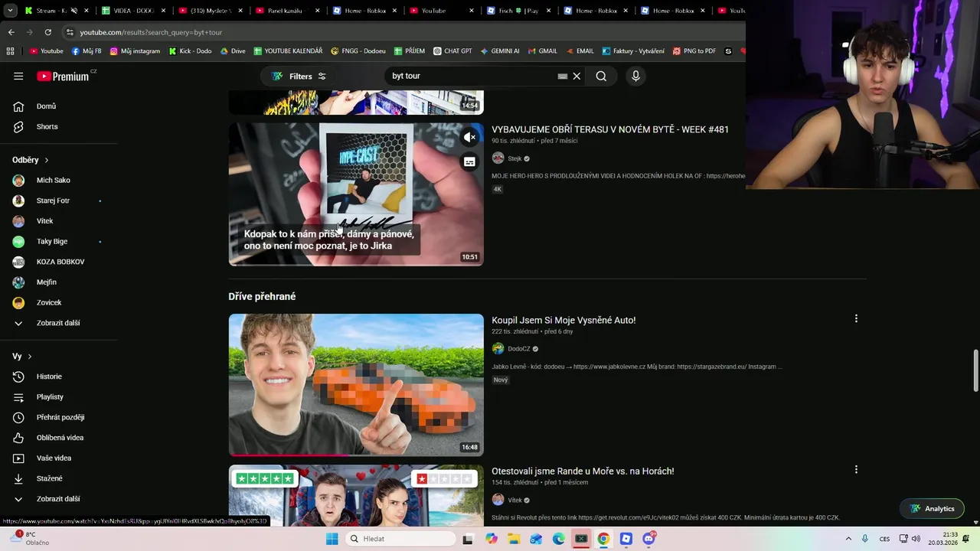Open Oblíbená videa in the sidebar
This screenshot has width=980, height=551.
tap(59, 438)
